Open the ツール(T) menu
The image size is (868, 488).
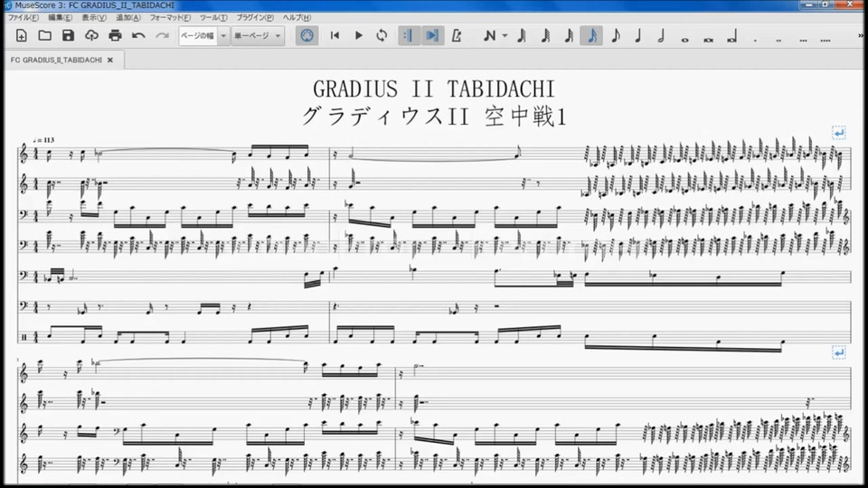pos(213,18)
